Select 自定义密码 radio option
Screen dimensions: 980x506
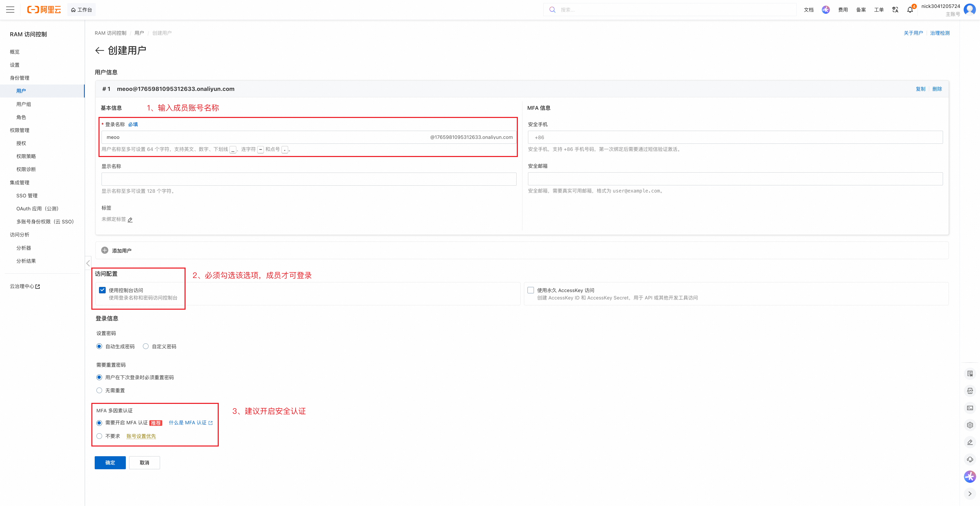(x=146, y=346)
